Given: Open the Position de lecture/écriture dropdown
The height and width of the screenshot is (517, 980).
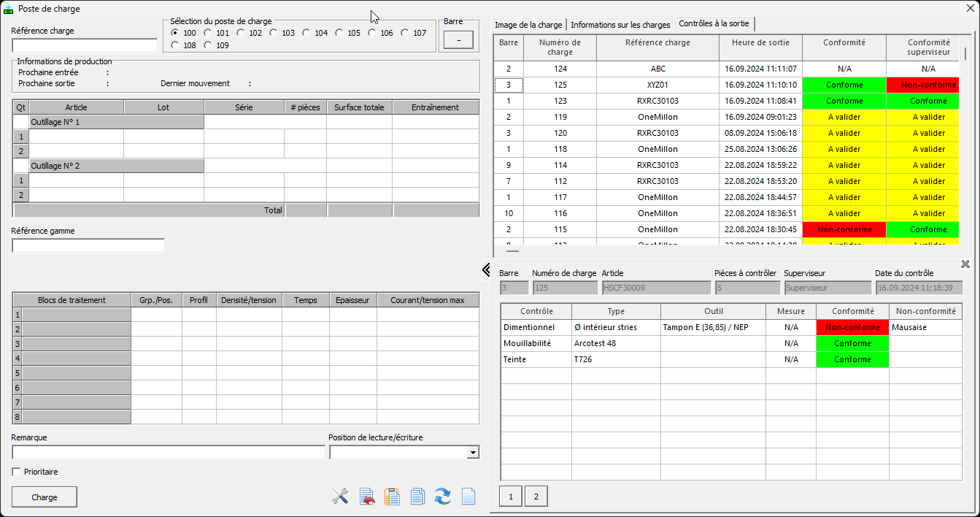Looking at the screenshot, I should tap(473, 453).
